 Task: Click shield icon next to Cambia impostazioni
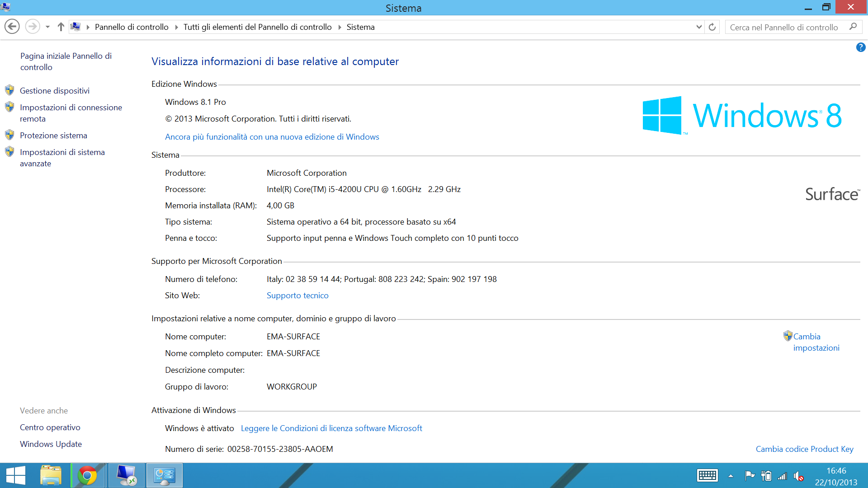pyautogui.click(x=788, y=336)
